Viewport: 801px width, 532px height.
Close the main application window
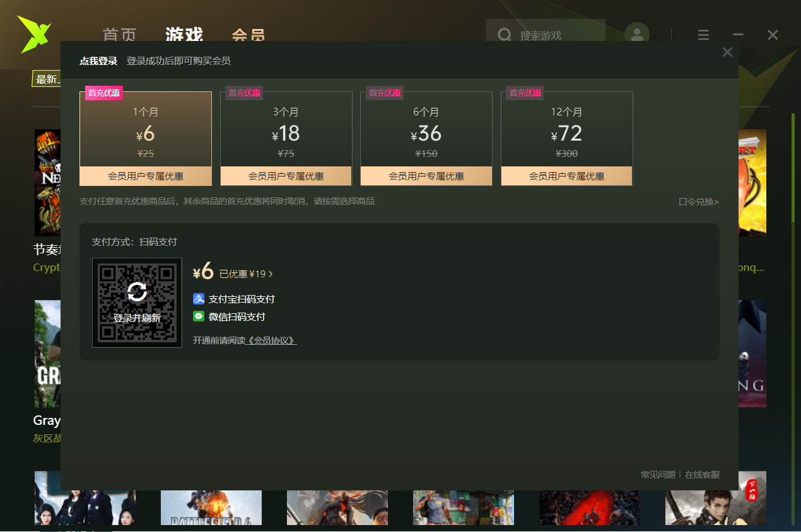point(773,35)
